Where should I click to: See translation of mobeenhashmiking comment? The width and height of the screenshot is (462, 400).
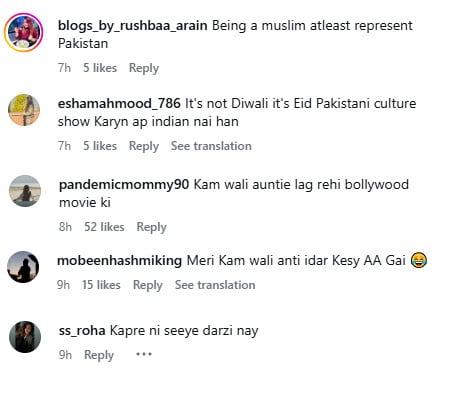click(215, 285)
